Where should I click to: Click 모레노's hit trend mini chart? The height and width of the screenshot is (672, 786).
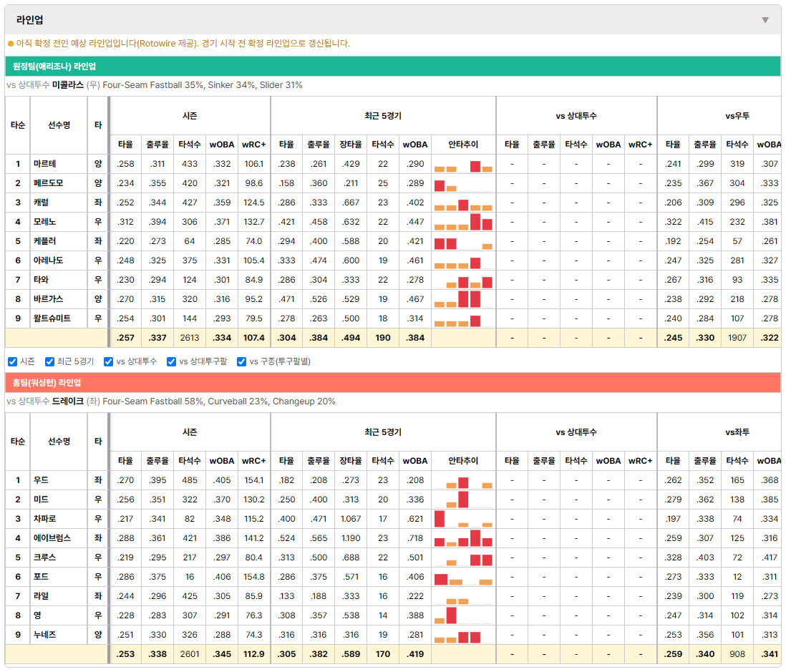463,222
